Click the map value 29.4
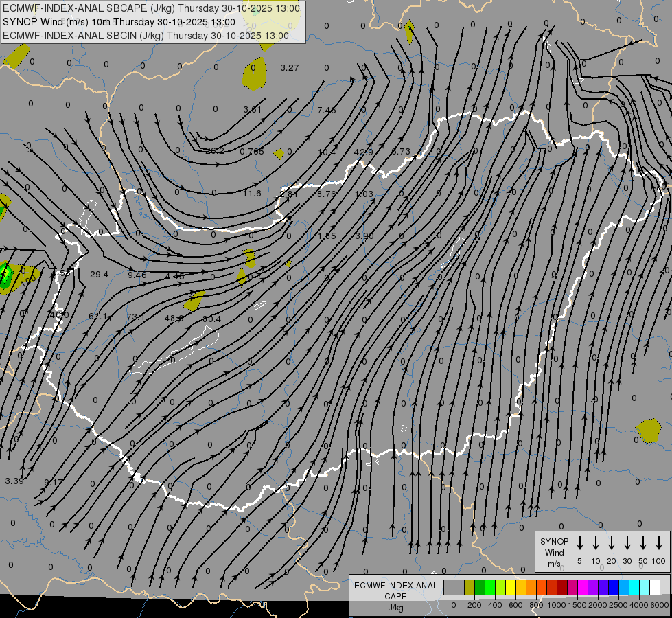The image size is (672, 618). tap(99, 274)
